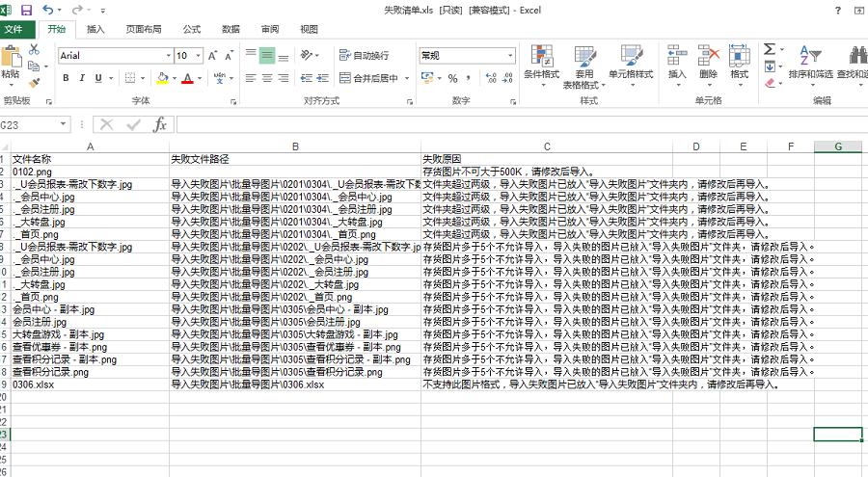The width and height of the screenshot is (868, 477).
Task: Open the 常规 number format dropdown
Action: (x=510, y=55)
